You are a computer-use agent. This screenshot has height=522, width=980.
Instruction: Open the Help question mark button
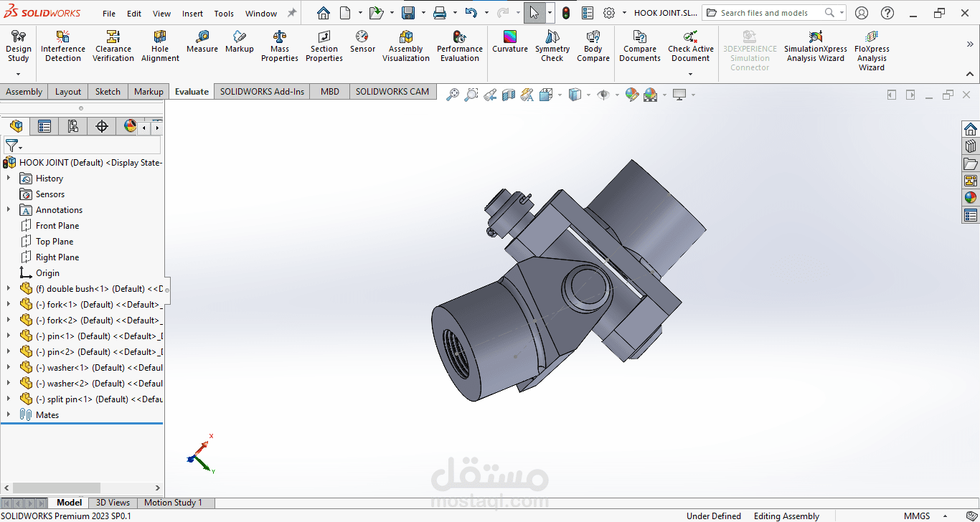887,13
